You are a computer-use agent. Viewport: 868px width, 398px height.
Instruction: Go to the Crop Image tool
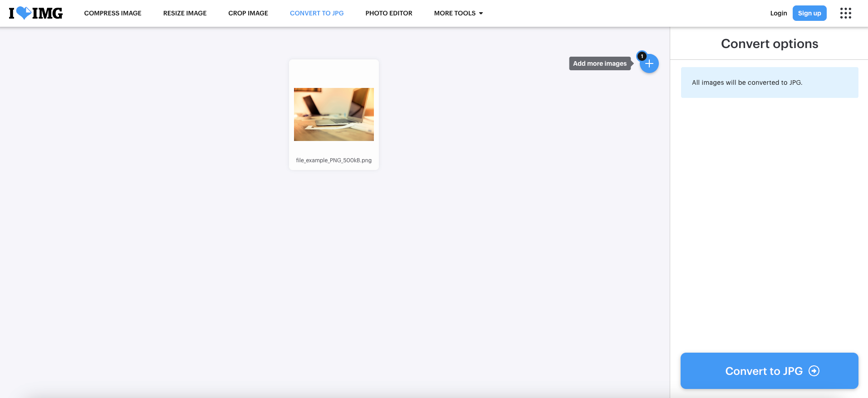tap(248, 13)
